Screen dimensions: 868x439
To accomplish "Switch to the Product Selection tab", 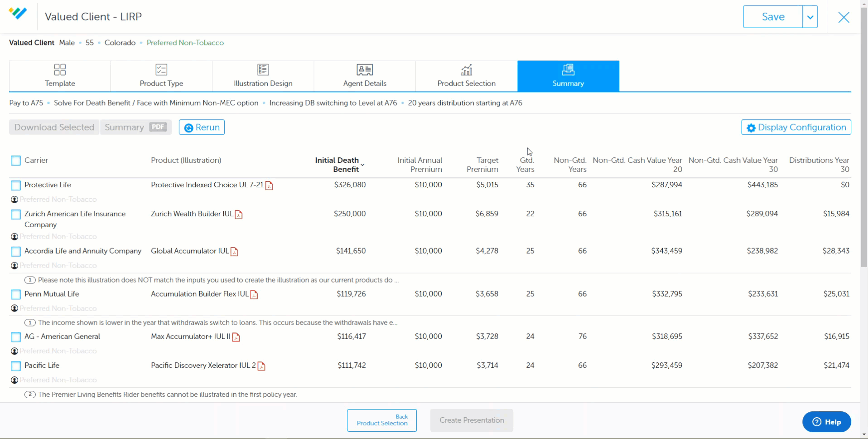I will coord(467,76).
